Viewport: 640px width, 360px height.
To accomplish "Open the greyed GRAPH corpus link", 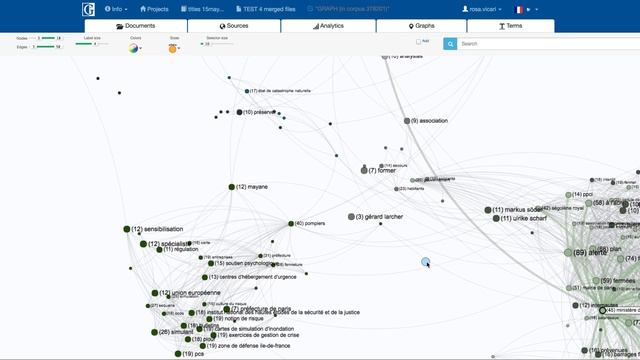I will [349, 9].
